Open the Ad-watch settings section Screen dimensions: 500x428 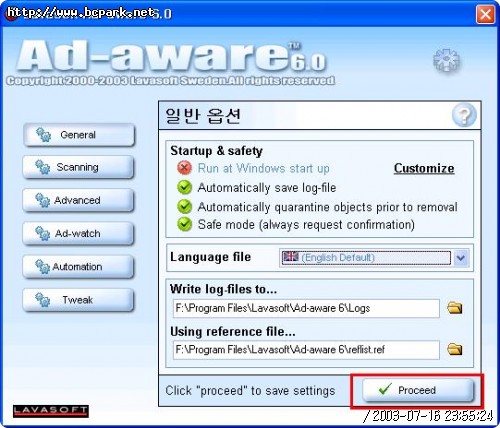(78, 233)
